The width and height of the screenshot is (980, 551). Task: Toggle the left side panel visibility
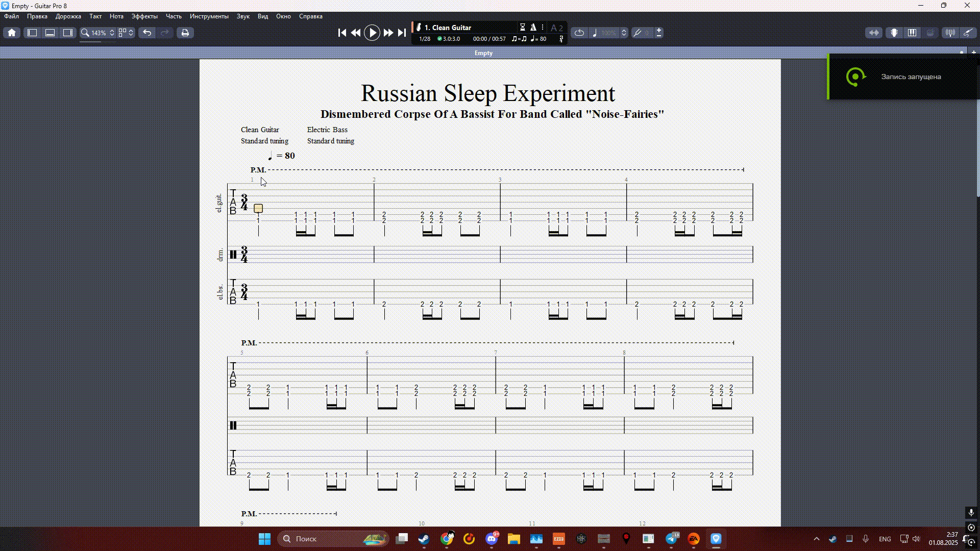[32, 33]
